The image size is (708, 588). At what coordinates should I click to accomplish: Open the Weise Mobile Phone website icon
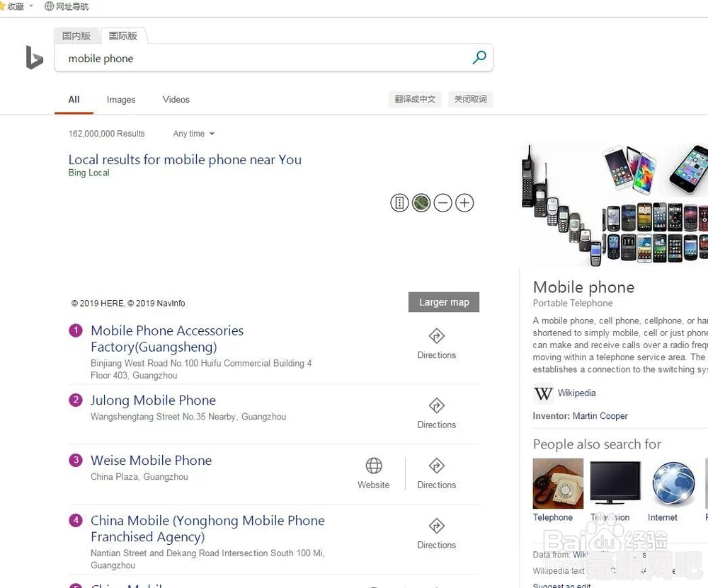[x=373, y=473]
